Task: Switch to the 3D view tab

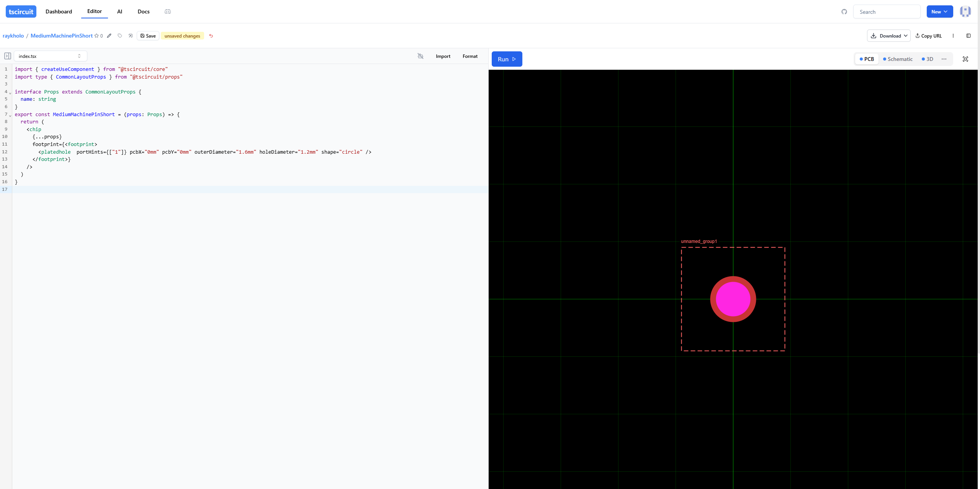Action: click(x=928, y=59)
